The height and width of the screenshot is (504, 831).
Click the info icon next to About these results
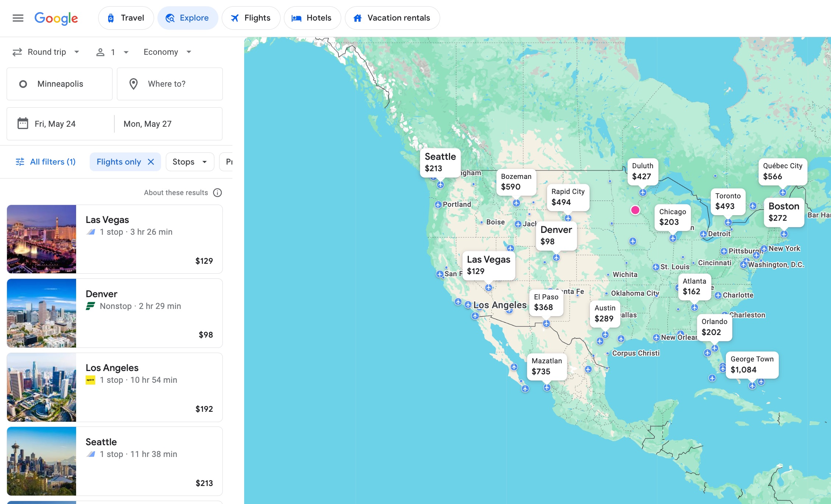tap(218, 192)
